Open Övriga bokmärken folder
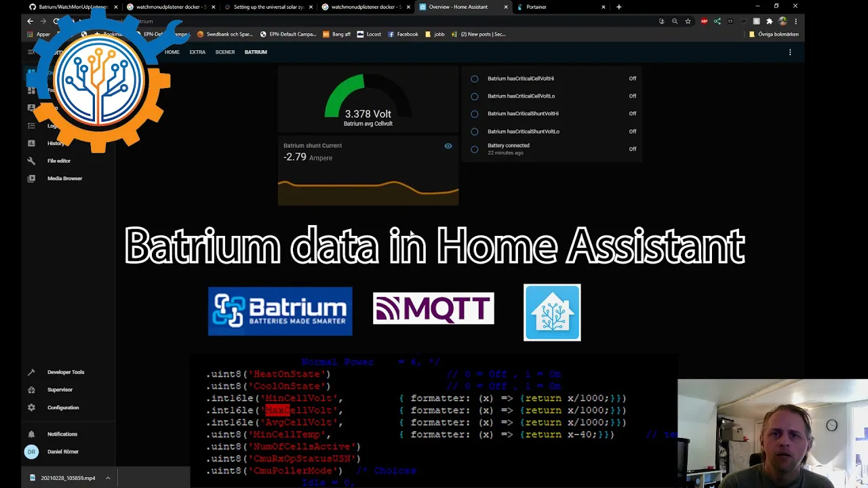Image resolution: width=868 pixels, height=488 pixels. pyautogui.click(x=774, y=34)
